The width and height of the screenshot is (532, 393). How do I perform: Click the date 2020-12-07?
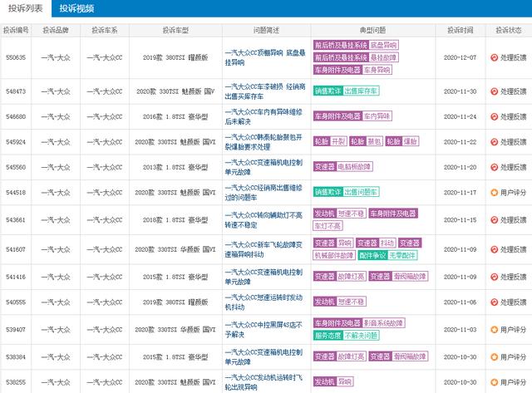tap(460, 57)
